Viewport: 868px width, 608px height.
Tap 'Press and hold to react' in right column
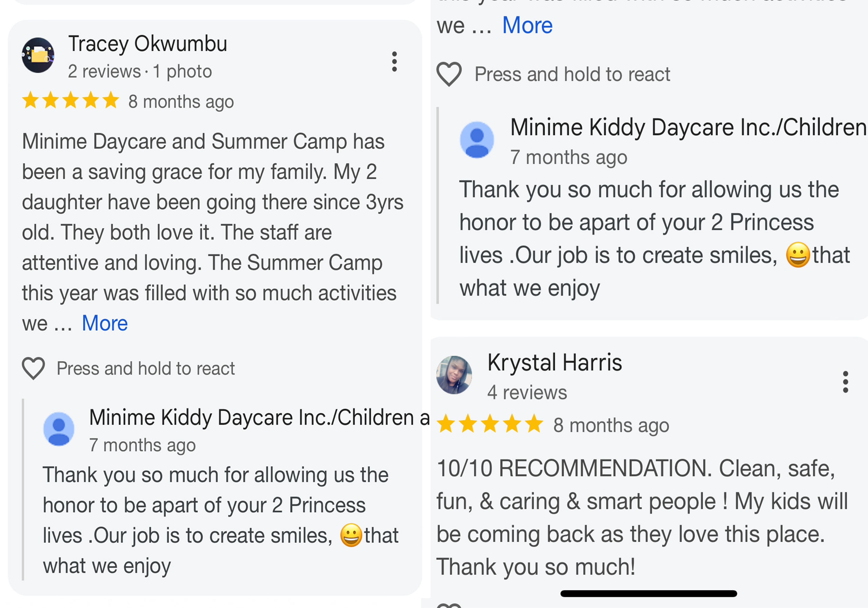[x=572, y=74]
